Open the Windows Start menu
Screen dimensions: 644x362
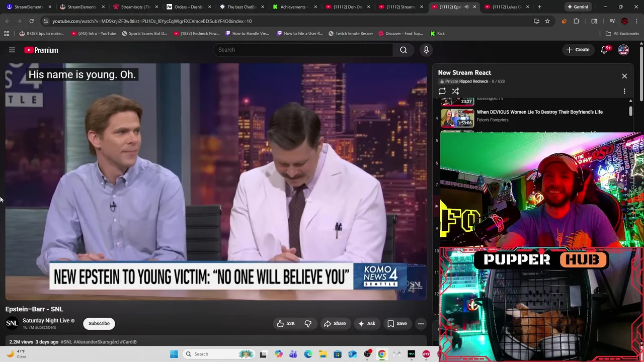click(x=174, y=354)
